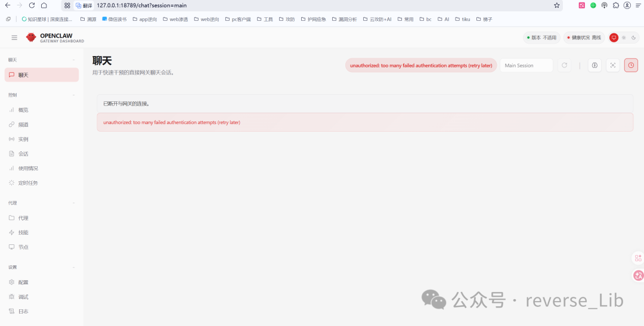Go to the browser home page icon

tap(44, 5)
